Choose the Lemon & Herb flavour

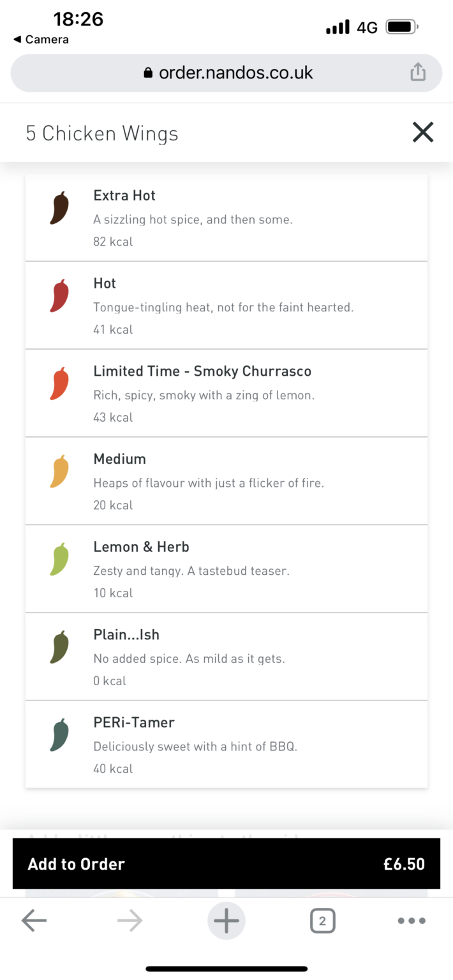tap(226, 569)
